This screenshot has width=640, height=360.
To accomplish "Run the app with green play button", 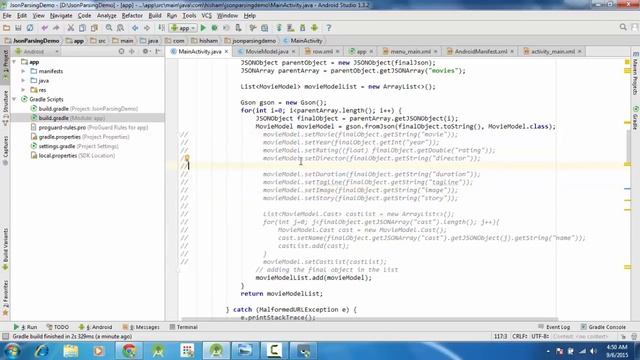I will click(203, 28).
